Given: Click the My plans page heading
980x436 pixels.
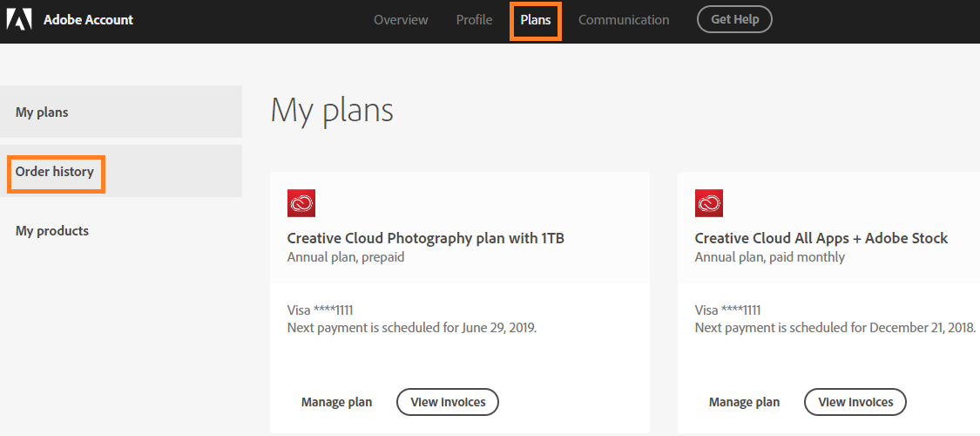Looking at the screenshot, I should 332,111.
